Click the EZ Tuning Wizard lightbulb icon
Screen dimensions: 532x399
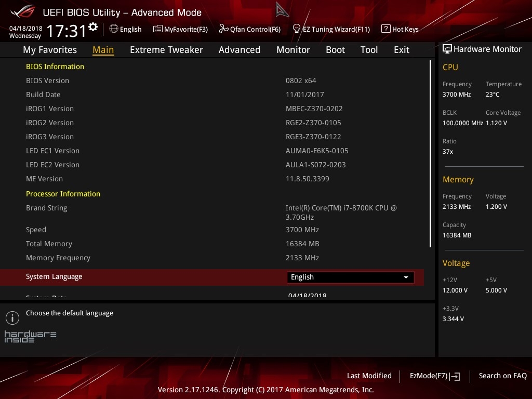pos(297,29)
